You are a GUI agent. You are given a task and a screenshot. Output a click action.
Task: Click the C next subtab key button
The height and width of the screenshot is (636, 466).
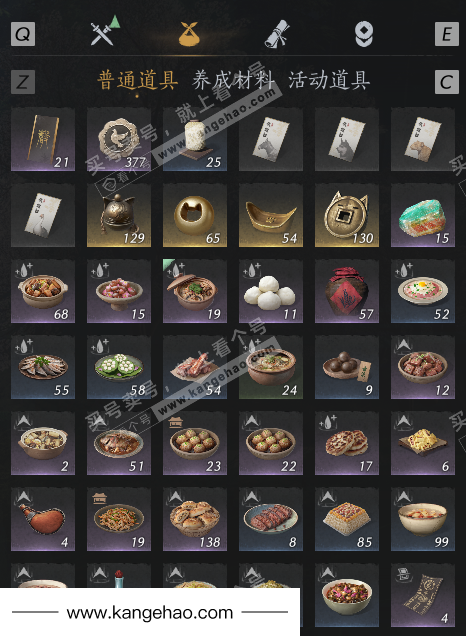click(x=447, y=82)
